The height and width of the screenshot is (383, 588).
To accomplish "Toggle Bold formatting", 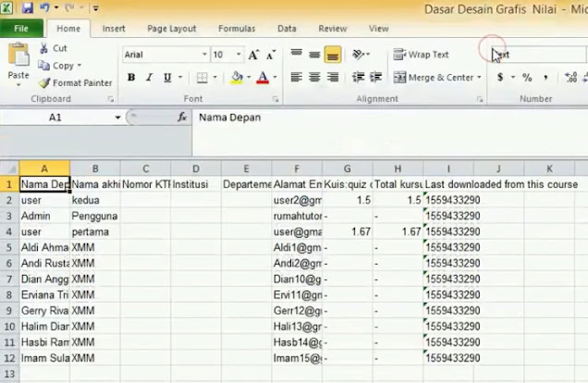I will (131, 78).
